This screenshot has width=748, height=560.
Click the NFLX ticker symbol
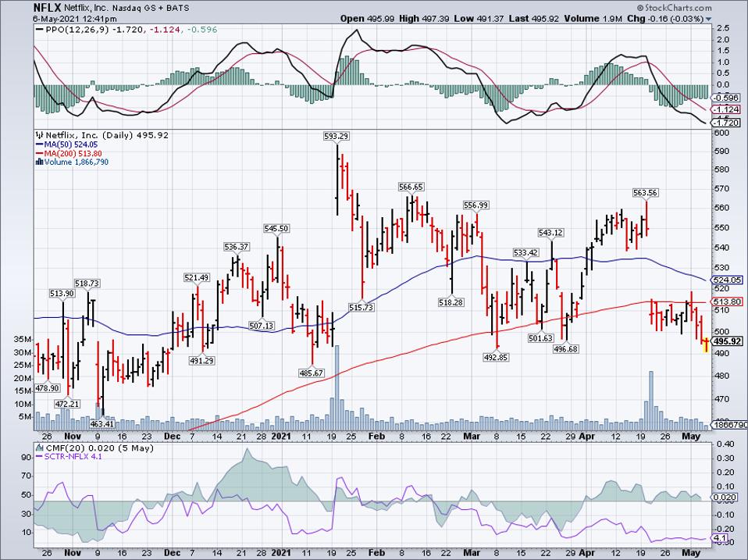click(x=48, y=8)
